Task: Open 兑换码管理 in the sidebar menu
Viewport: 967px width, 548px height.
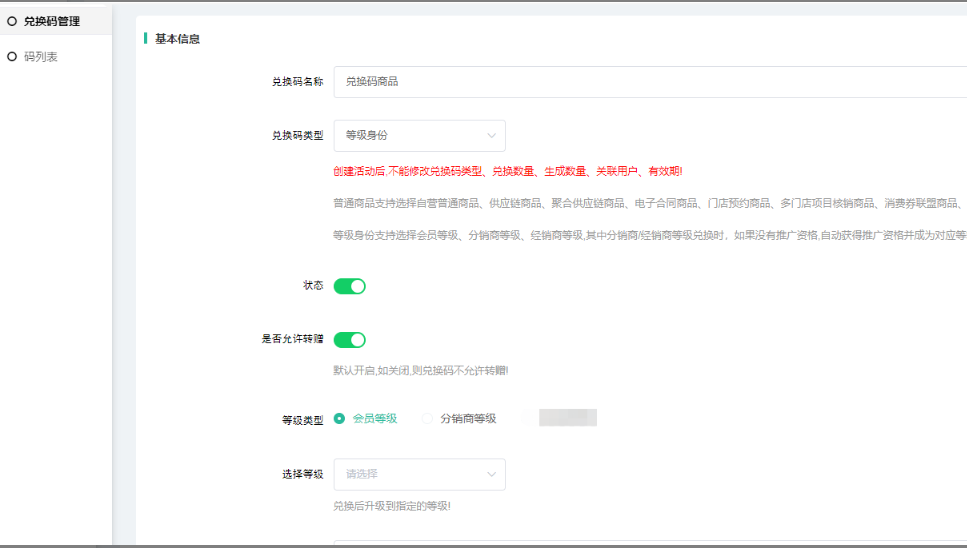Action: [x=52, y=21]
